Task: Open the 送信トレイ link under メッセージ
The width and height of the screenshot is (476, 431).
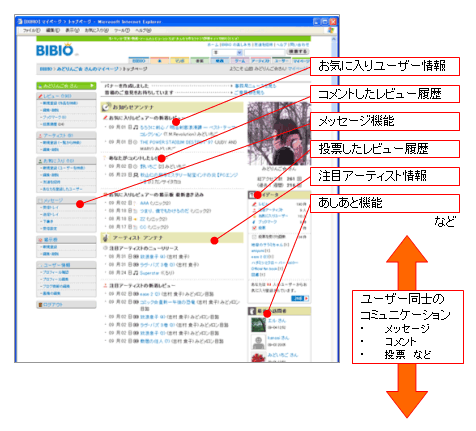Action: click(51, 214)
